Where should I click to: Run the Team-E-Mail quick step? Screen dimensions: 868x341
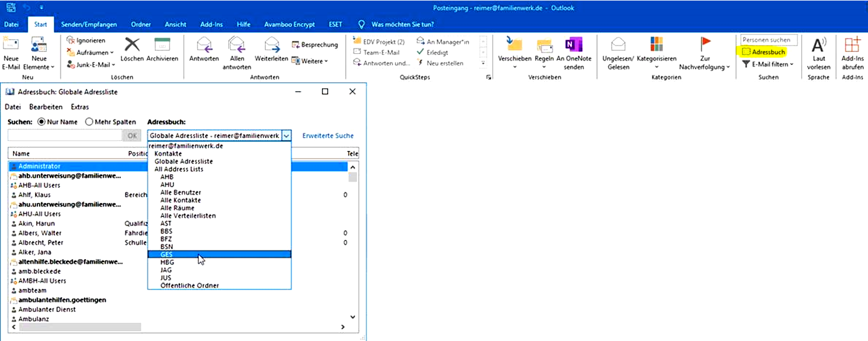pos(377,52)
